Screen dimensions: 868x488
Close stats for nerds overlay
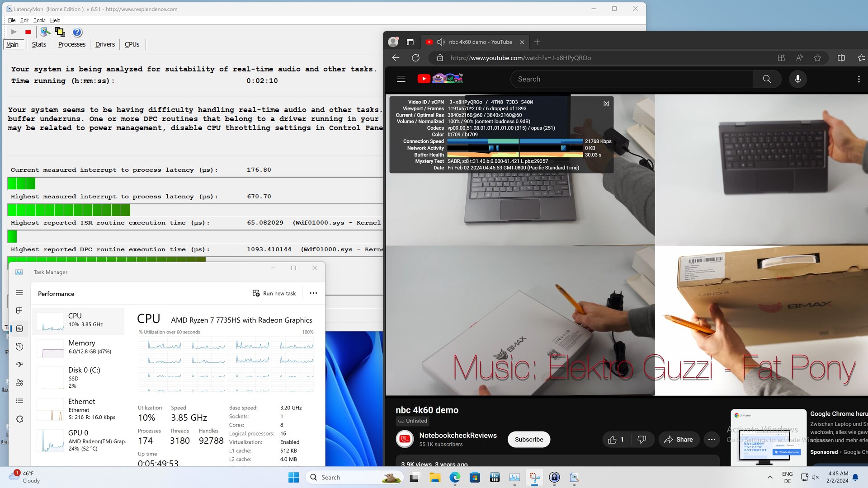[x=606, y=104]
